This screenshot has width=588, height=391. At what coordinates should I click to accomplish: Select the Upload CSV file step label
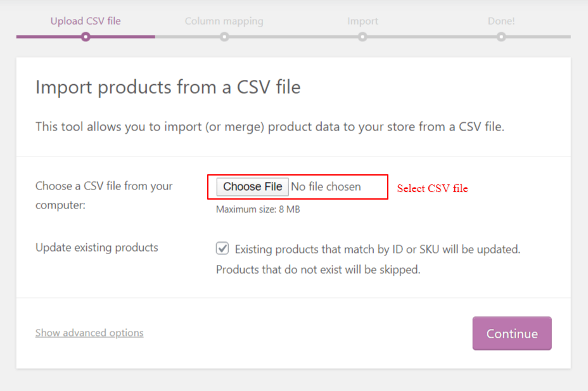click(86, 21)
